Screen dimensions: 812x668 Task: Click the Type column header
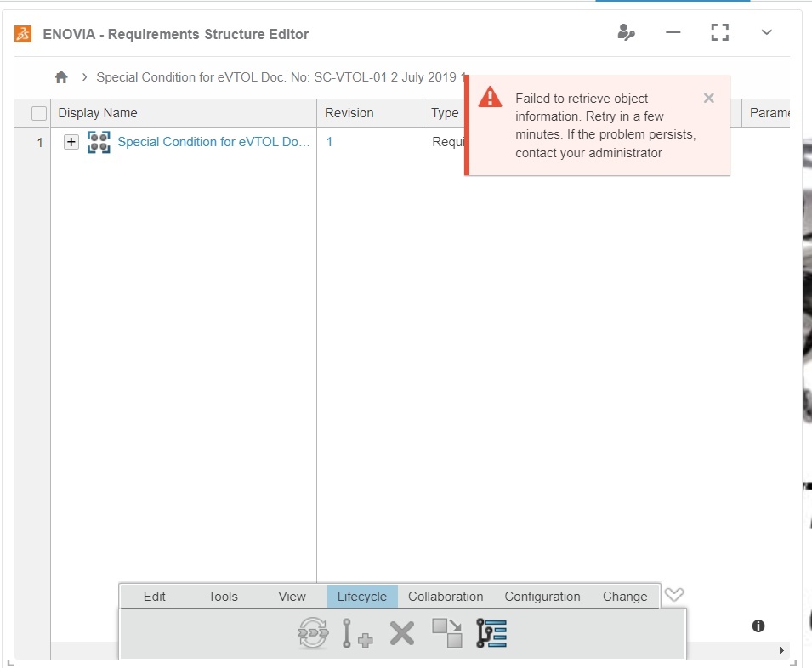445,113
